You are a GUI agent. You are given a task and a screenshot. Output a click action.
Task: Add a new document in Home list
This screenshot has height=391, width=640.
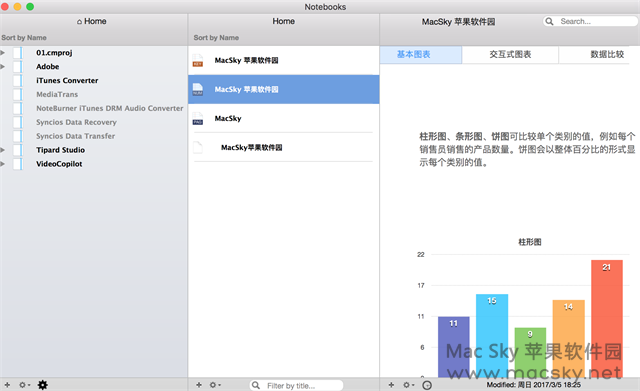199,385
